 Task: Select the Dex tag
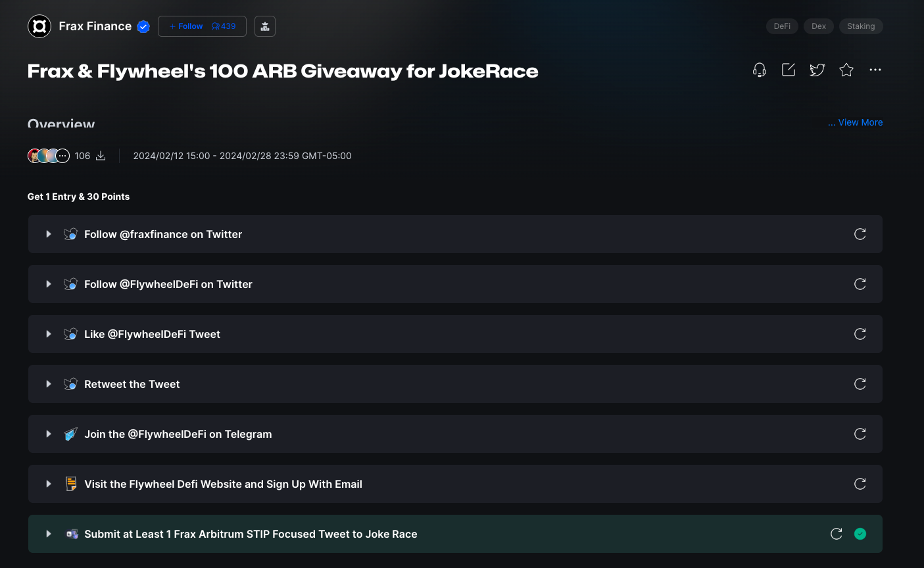(x=819, y=26)
